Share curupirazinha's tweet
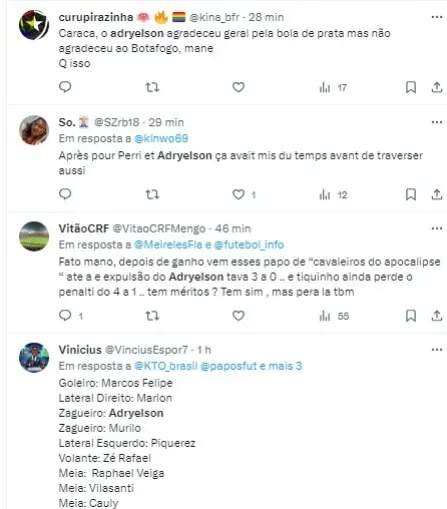Screen dimensions: 447x509 point(437,87)
